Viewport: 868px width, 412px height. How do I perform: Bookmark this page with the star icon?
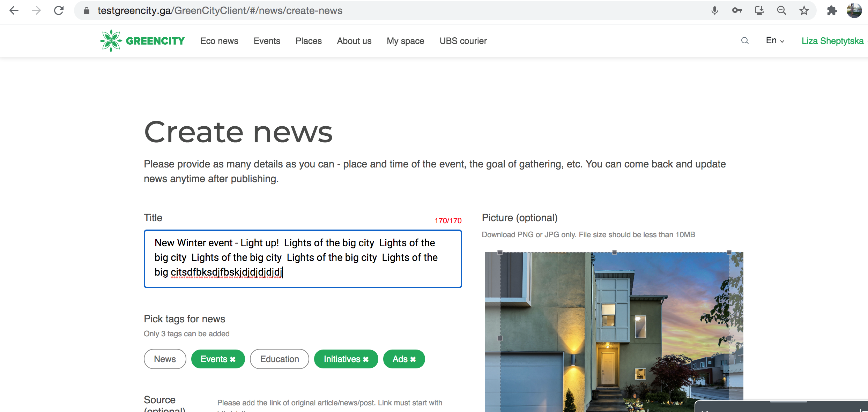(804, 10)
